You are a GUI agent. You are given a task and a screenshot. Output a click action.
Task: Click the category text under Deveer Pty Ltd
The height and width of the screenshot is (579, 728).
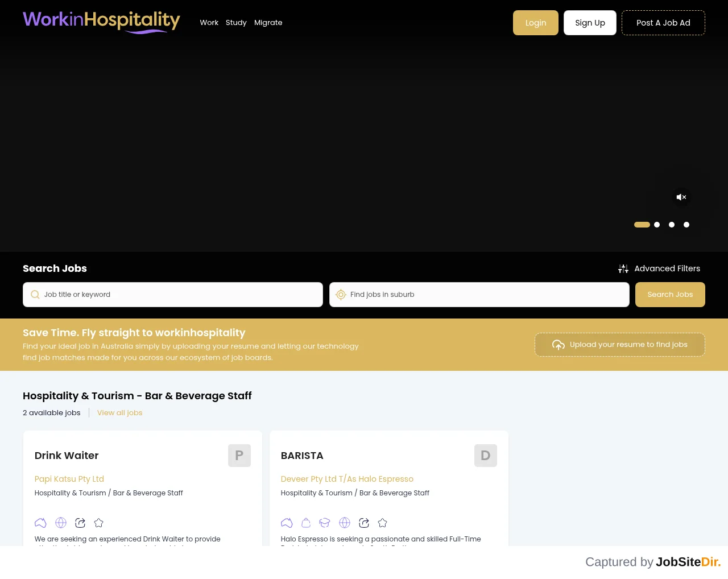click(x=355, y=493)
